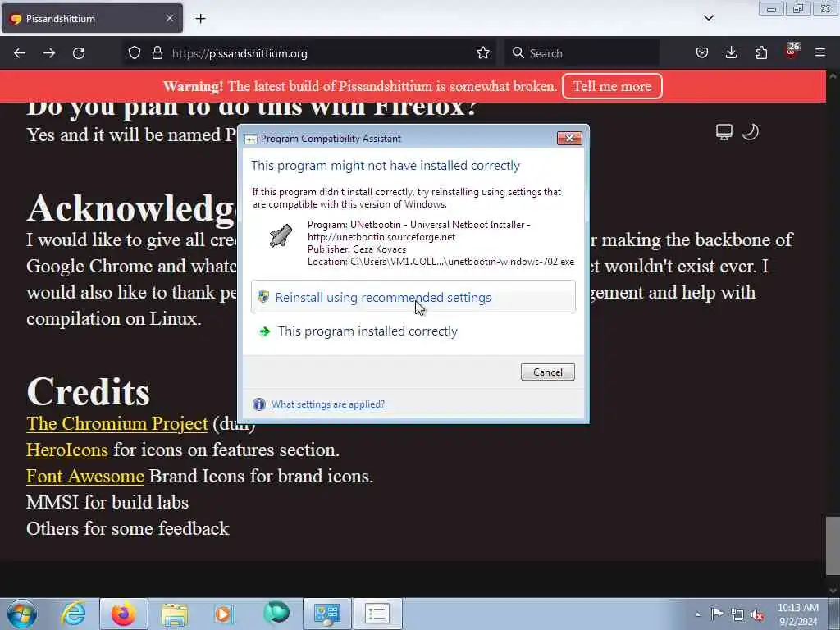The width and height of the screenshot is (840, 630).
Task: Click the muted volume tray icon
Action: pyautogui.click(x=757, y=615)
